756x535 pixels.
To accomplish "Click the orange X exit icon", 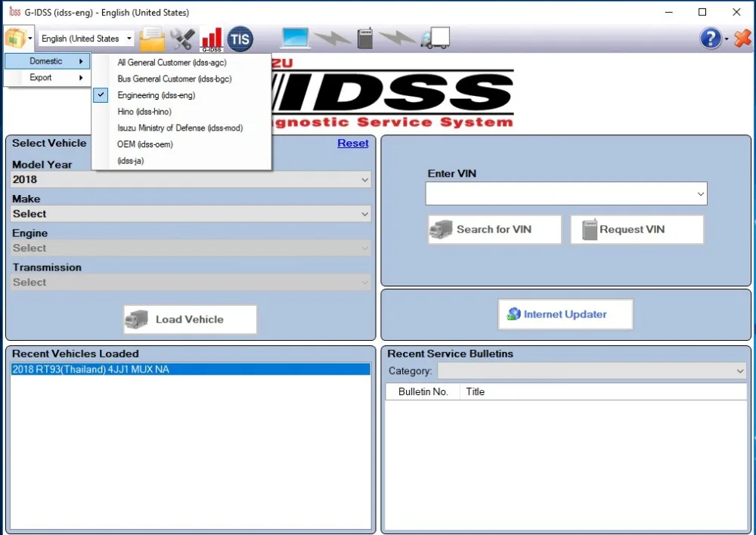I will [x=742, y=39].
